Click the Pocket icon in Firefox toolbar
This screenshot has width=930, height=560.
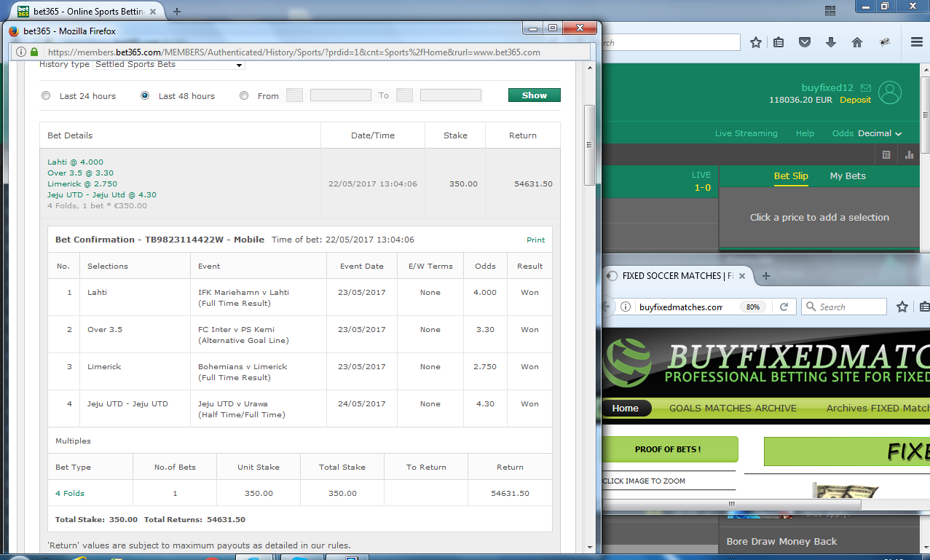pyautogui.click(x=805, y=42)
